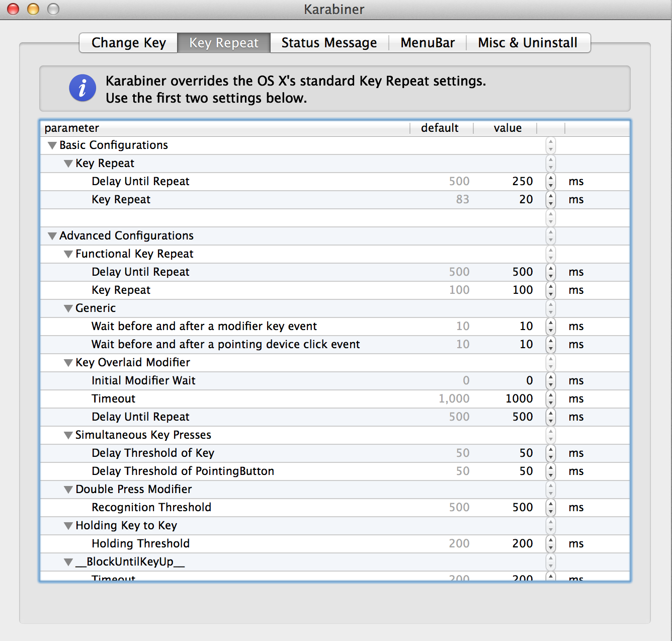Adjust stepper for Delay Threshold of Key
Image resolution: width=672 pixels, height=641 pixels.
551,453
